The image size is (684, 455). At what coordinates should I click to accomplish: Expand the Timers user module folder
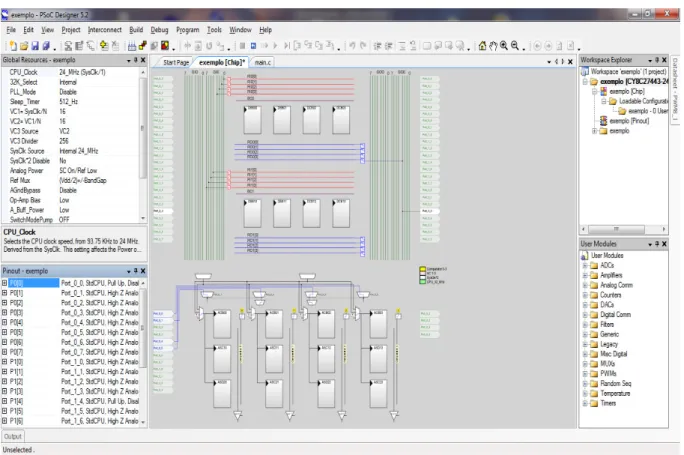point(585,404)
